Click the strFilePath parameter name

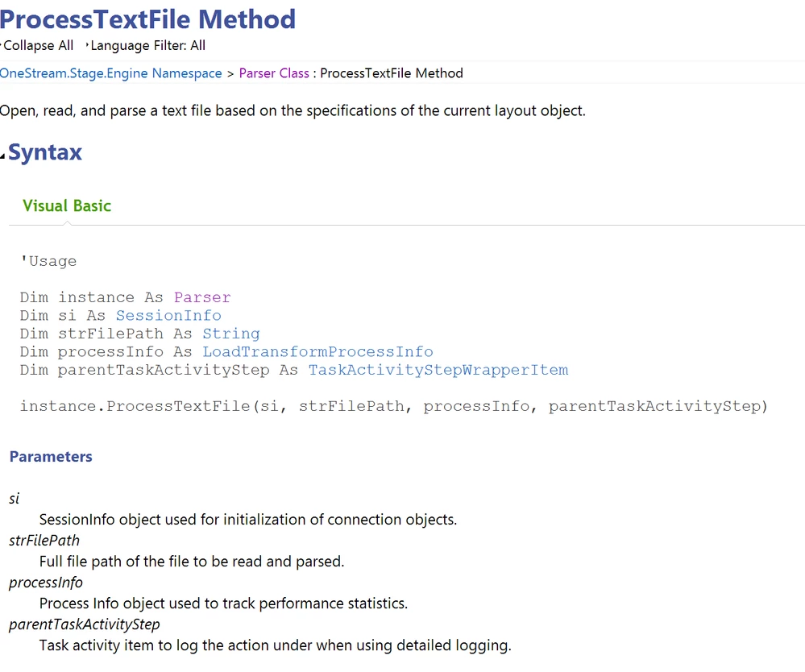(44, 541)
